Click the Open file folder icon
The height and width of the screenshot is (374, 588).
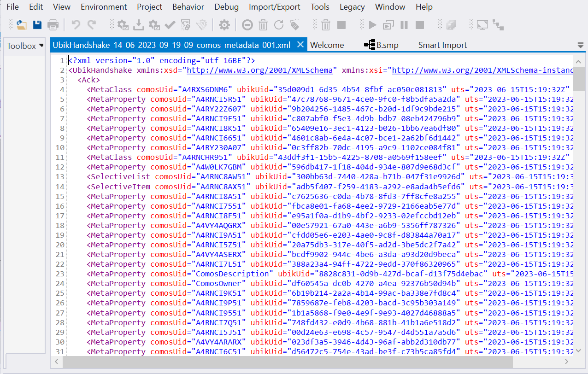(22, 25)
